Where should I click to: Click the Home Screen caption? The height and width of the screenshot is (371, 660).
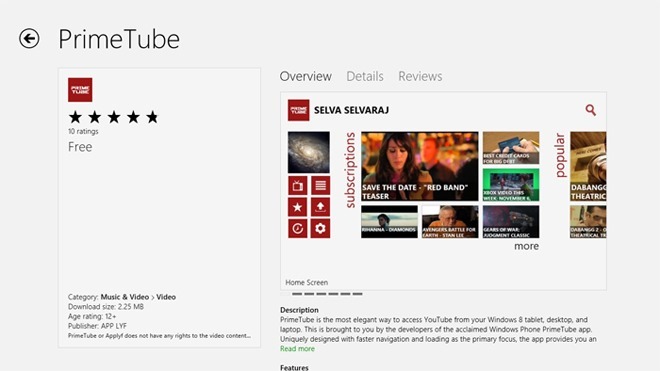pos(306,283)
